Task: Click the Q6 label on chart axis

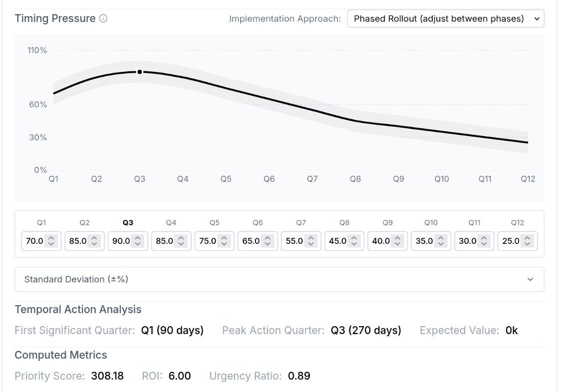Action: [x=269, y=180]
